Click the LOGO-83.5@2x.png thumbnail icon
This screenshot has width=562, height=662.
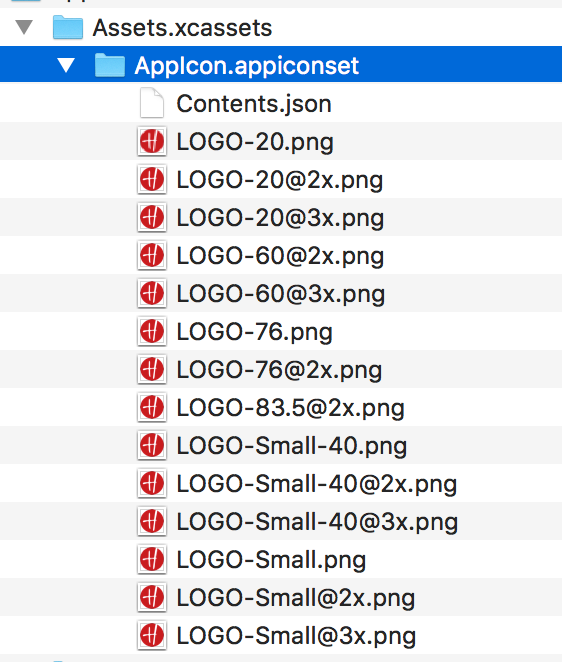click(152, 407)
